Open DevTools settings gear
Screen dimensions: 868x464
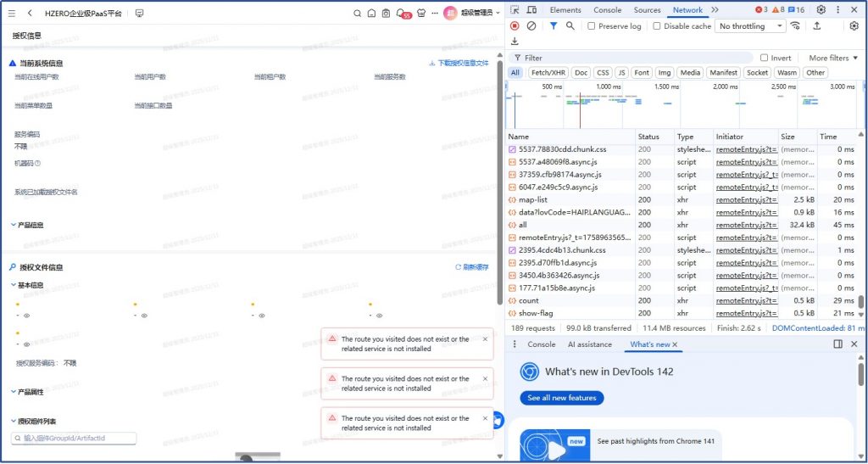click(821, 10)
